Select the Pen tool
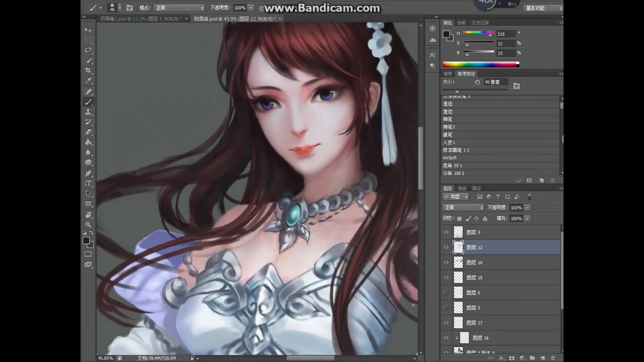Screen dimensions: 644x362 click(x=89, y=173)
